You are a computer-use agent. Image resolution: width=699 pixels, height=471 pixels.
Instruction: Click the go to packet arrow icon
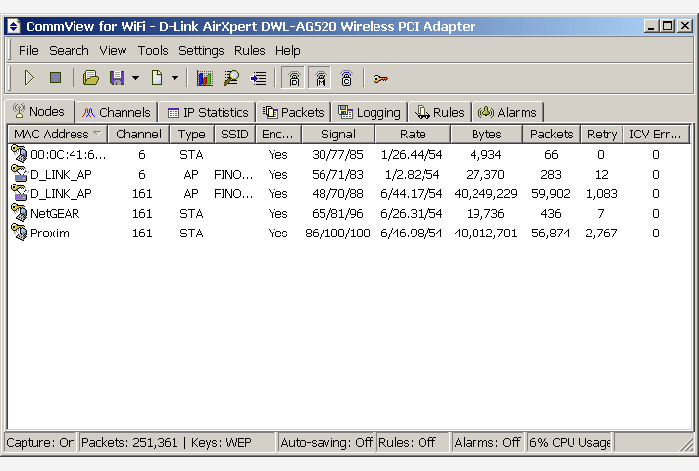click(x=259, y=79)
